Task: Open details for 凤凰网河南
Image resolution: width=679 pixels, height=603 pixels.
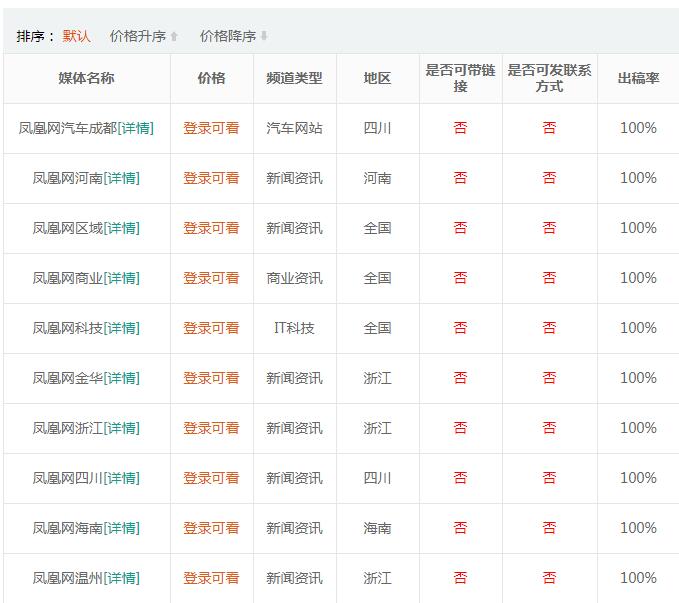Action: (122, 178)
